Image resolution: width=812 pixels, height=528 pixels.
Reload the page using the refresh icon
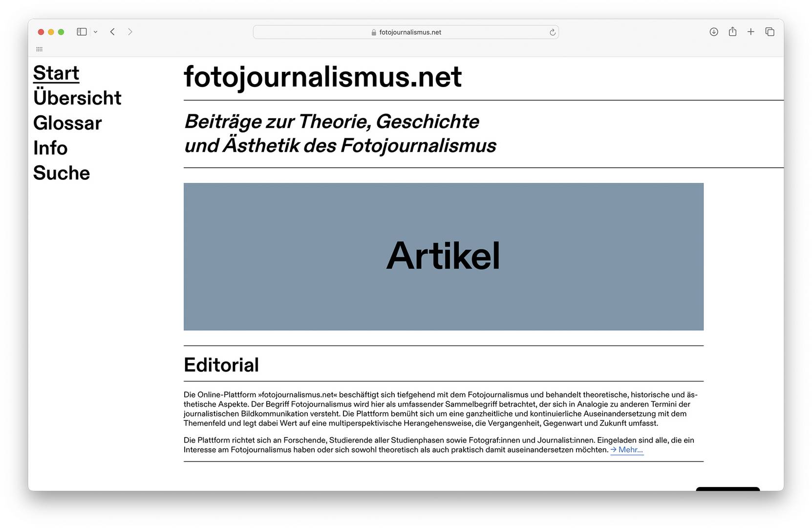point(552,32)
